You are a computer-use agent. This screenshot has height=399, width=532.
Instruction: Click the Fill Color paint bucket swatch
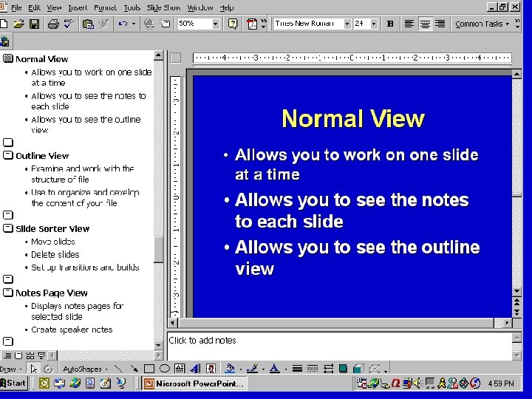[230, 369]
